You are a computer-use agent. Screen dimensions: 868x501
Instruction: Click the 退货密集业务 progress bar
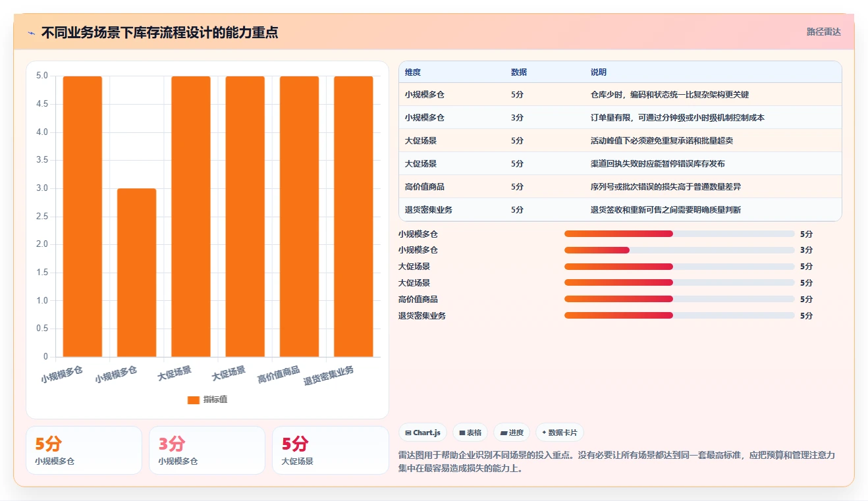coord(680,316)
